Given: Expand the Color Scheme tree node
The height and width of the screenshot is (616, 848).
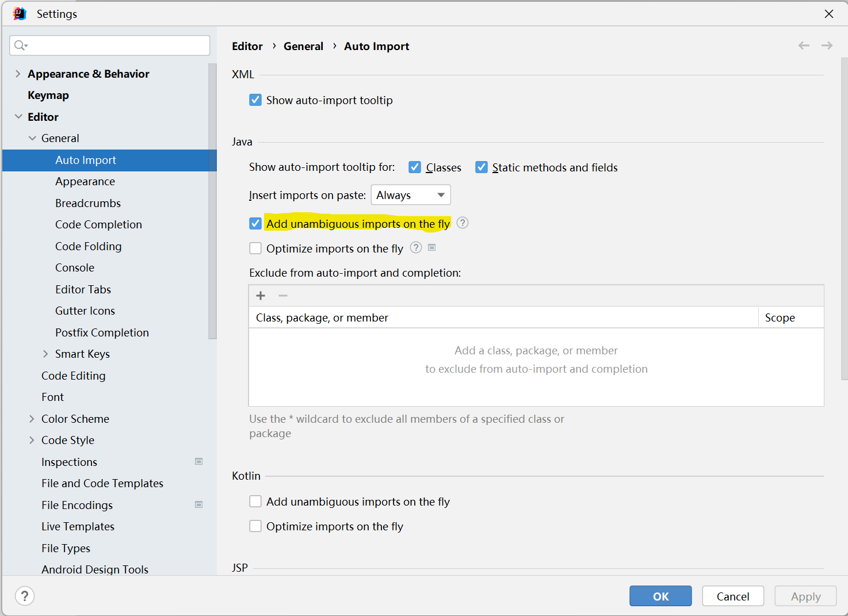Looking at the screenshot, I should coord(32,419).
